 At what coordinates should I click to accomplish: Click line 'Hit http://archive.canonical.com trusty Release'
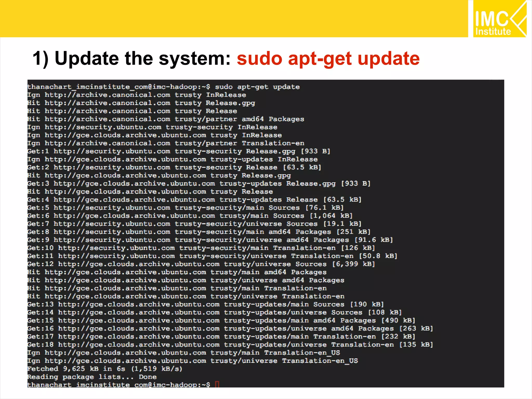point(132,111)
